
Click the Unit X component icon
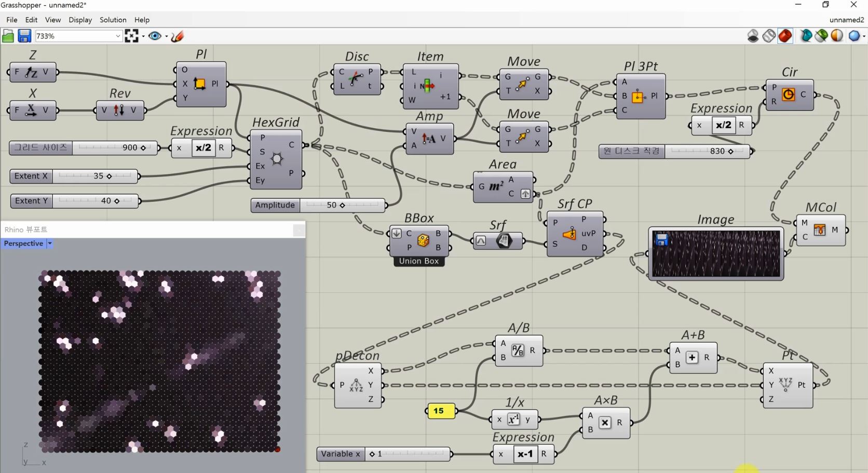coord(32,110)
